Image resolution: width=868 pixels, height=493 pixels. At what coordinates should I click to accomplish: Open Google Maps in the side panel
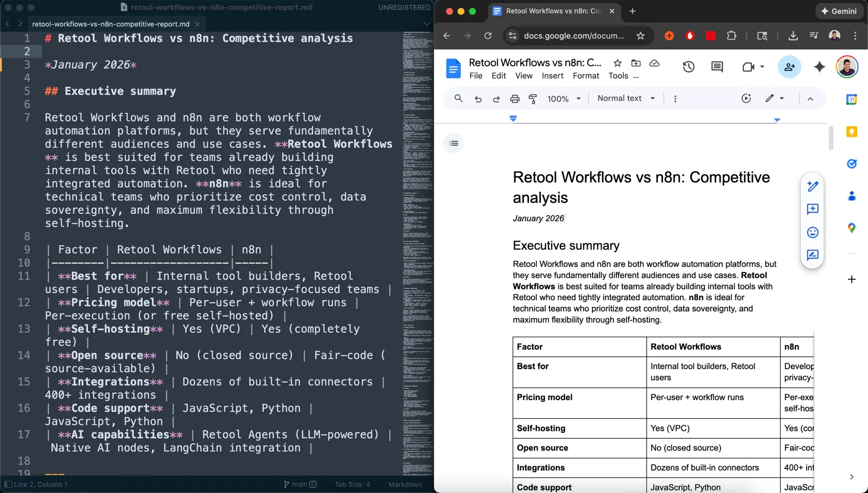(x=852, y=229)
